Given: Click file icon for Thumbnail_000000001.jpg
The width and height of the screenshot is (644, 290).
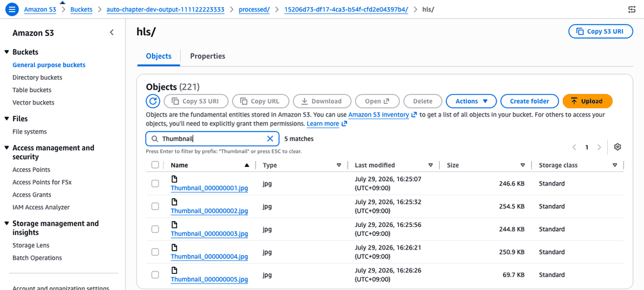Looking at the screenshot, I should [x=174, y=179].
